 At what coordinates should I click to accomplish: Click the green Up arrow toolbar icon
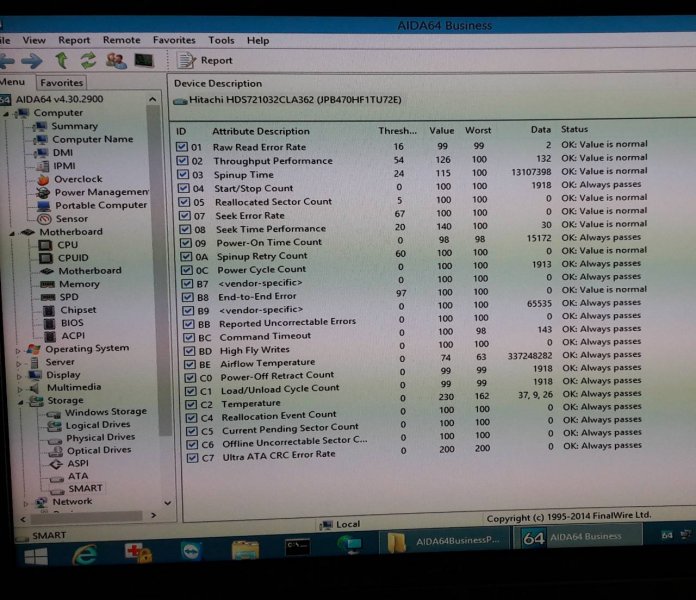pyautogui.click(x=62, y=62)
